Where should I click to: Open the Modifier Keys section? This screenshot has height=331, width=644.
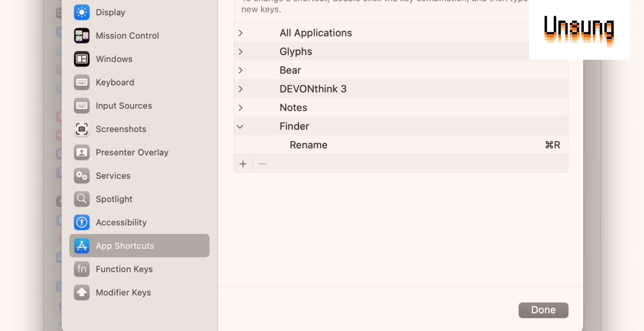123,292
